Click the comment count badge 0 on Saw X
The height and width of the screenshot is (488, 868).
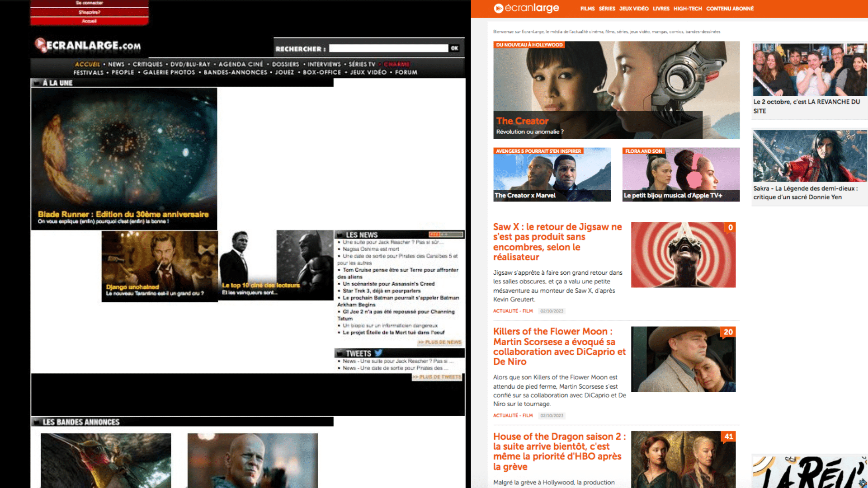(x=730, y=227)
